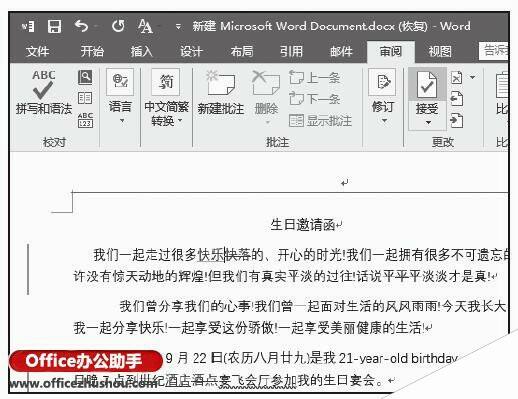Run 拼写和语法 check
518x399 pixels.
[x=44, y=92]
